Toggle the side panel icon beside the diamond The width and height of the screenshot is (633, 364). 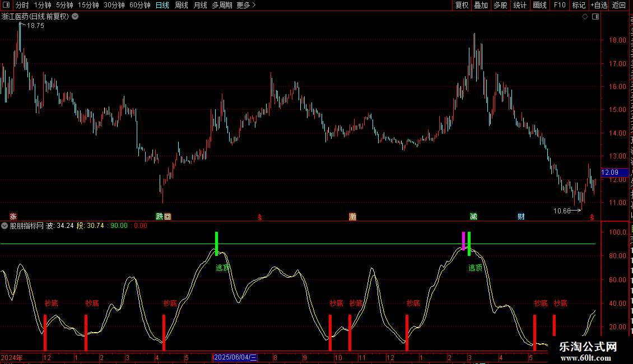coord(595,17)
